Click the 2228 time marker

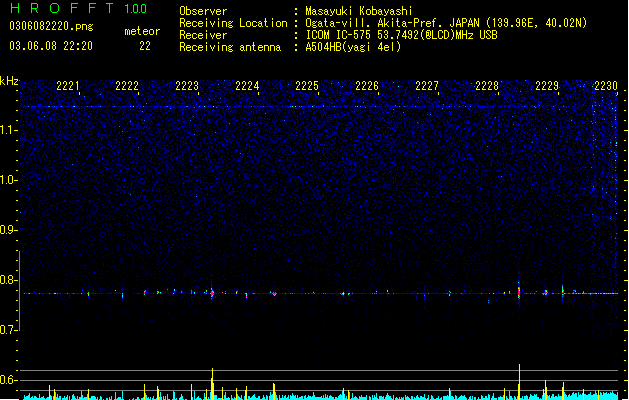point(487,86)
